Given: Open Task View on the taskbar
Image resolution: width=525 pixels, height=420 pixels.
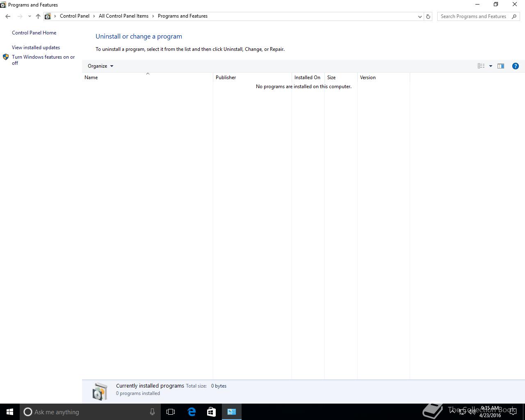Looking at the screenshot, I should (x=171, y=412).
